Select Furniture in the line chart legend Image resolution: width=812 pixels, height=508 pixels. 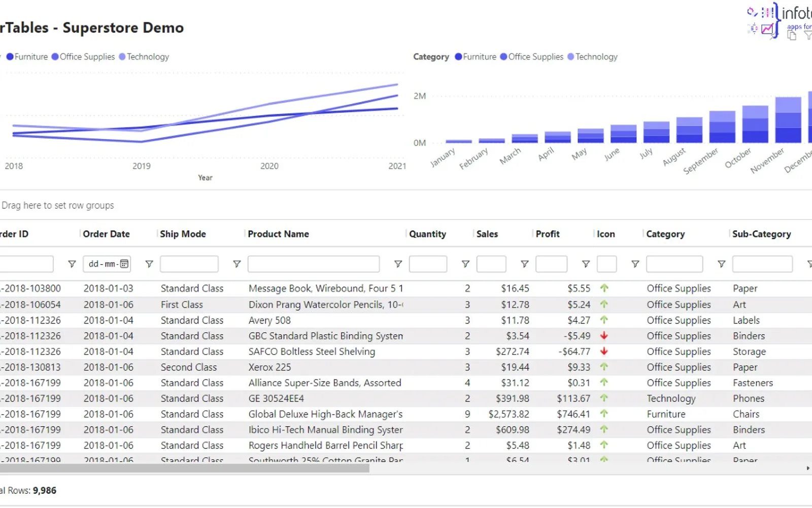tap(27, 56)
